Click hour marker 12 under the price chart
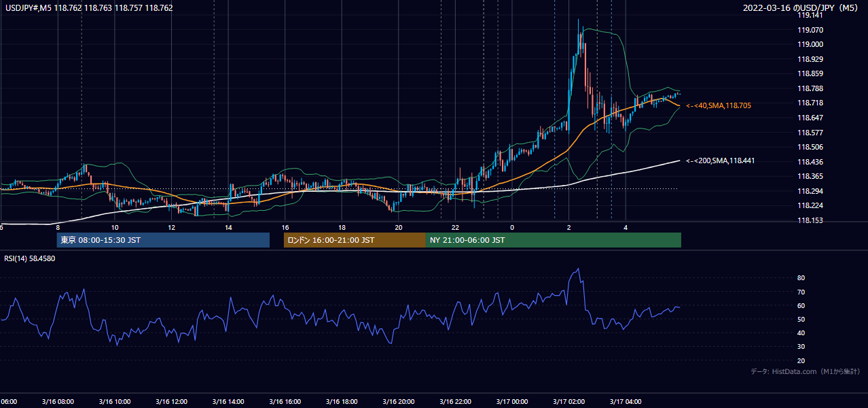This screenshot has height=408, width=868. (x=172, y=228)
